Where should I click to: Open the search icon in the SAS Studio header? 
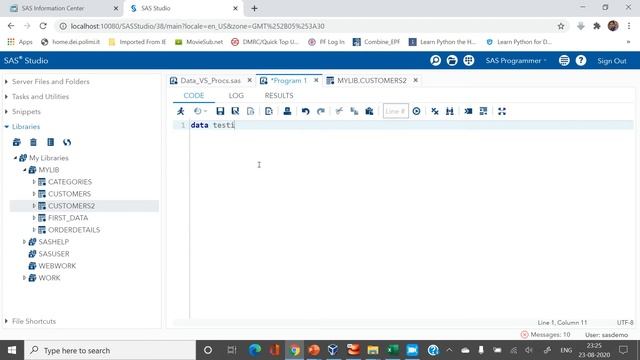click(x=436, y=60)
